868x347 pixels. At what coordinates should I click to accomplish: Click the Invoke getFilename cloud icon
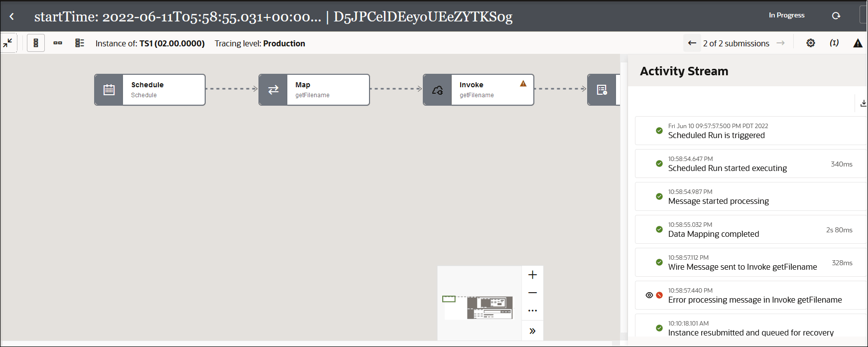[438, 90]
